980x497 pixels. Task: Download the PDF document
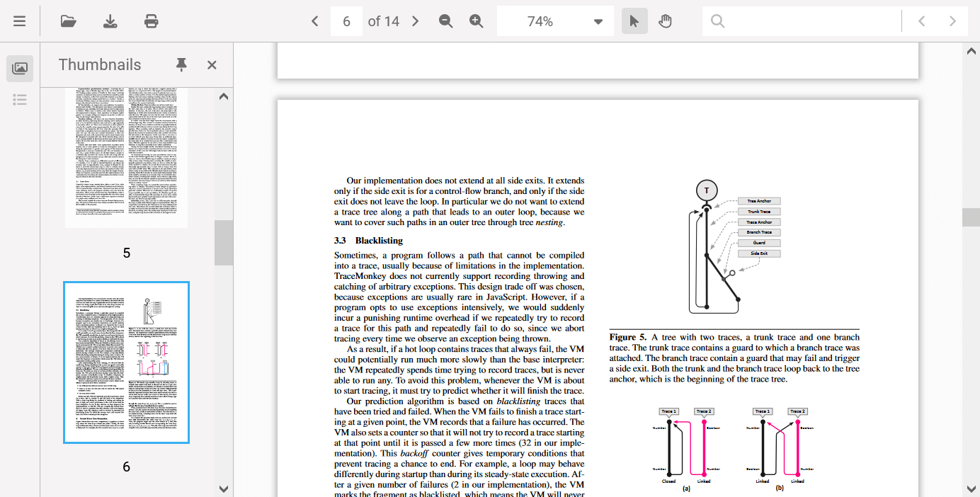pos(110,21)
